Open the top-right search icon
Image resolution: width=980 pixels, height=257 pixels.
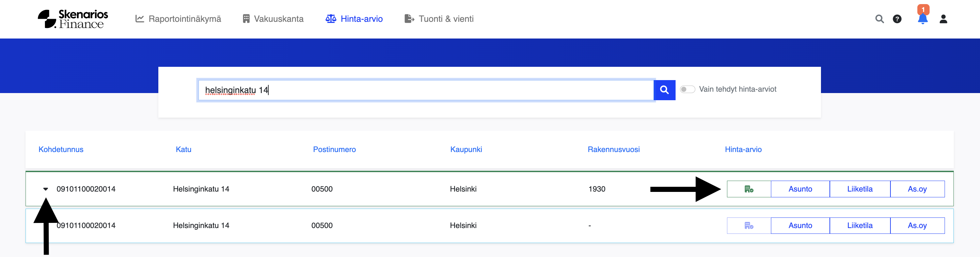[x=879, y=19]
